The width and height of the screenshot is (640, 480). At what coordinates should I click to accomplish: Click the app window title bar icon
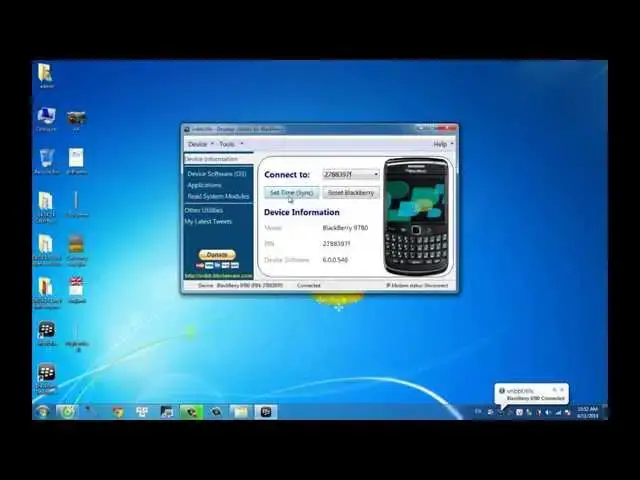pyautogui.click(x=187, y=129)
